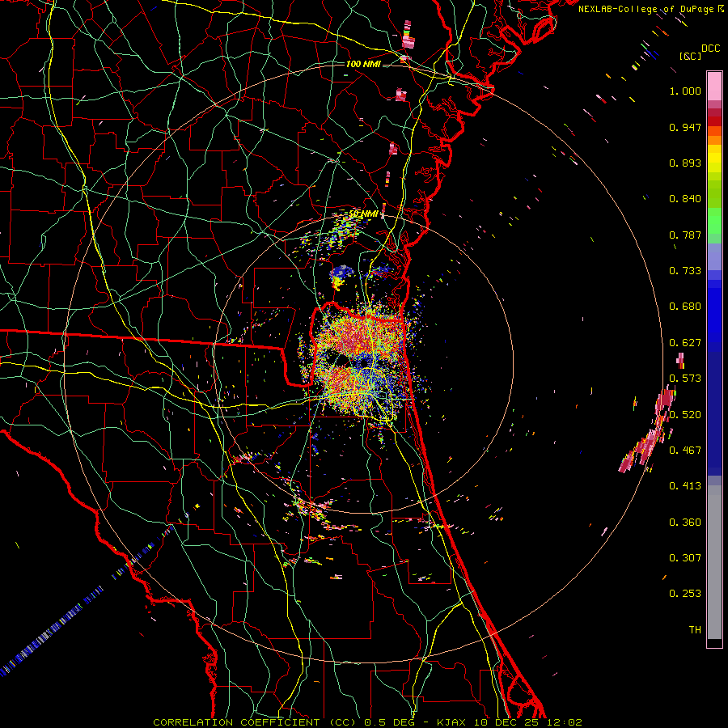This screenshot has width=728, height=728.
Task: Click the 100 NMI range ring label
Action: pyautogui.click(x=363, y=64)
